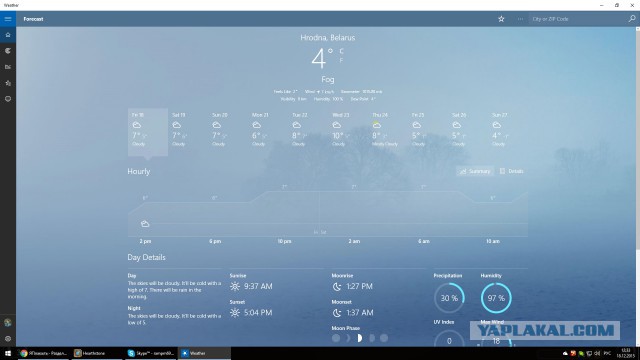Select the Mon 21 daily forecast

[x=268, y=132]
